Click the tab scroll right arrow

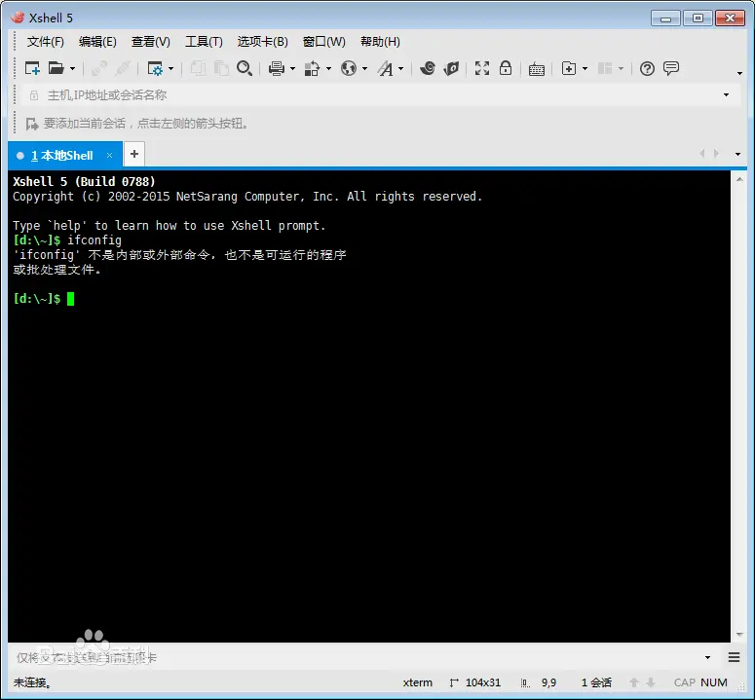pos(716,154)
